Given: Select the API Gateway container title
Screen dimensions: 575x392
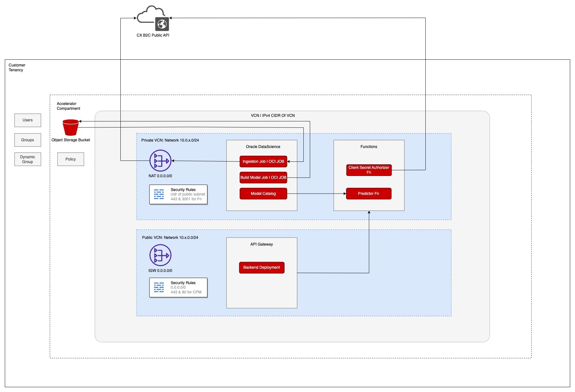Looking at the screenshot, I should pyautogui.click(x=262, y=244).
